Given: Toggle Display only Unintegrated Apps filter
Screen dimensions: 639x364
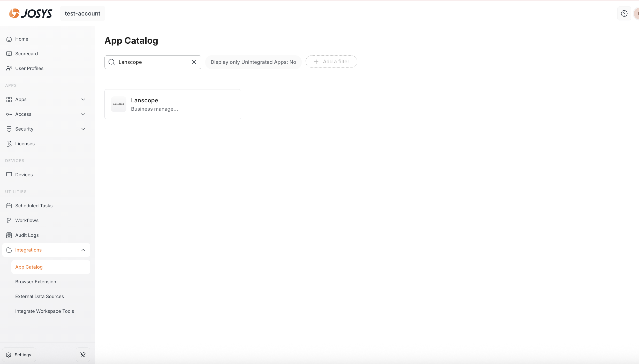Looking at the screenshot, I should pyautogui.click(x=253, y=62).
